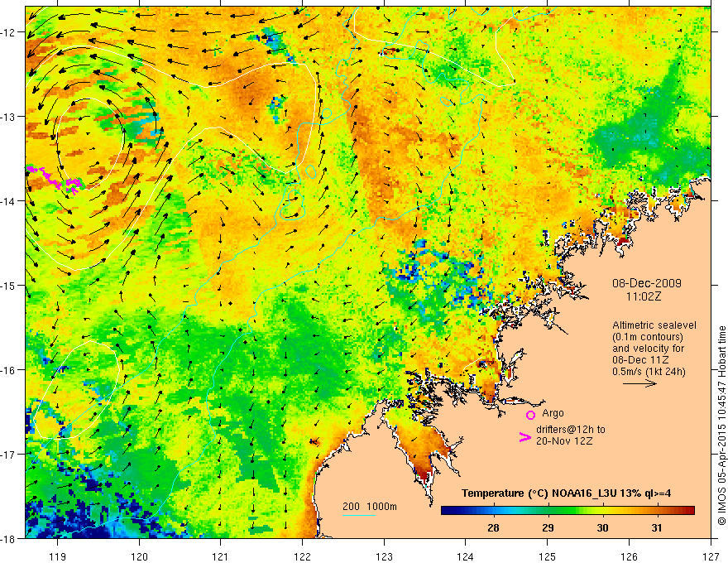Click '08-Dec 11Z' legend text
This screenshot has height=563, width=728.
point(640,360)
